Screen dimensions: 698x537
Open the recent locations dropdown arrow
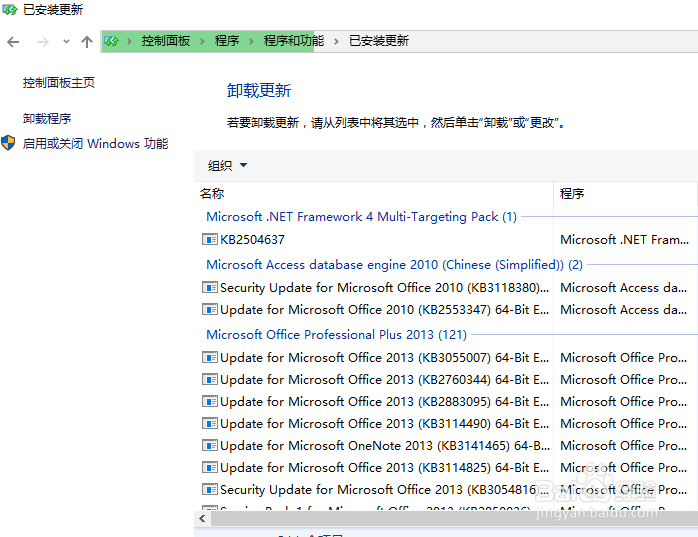coord(66,41)
